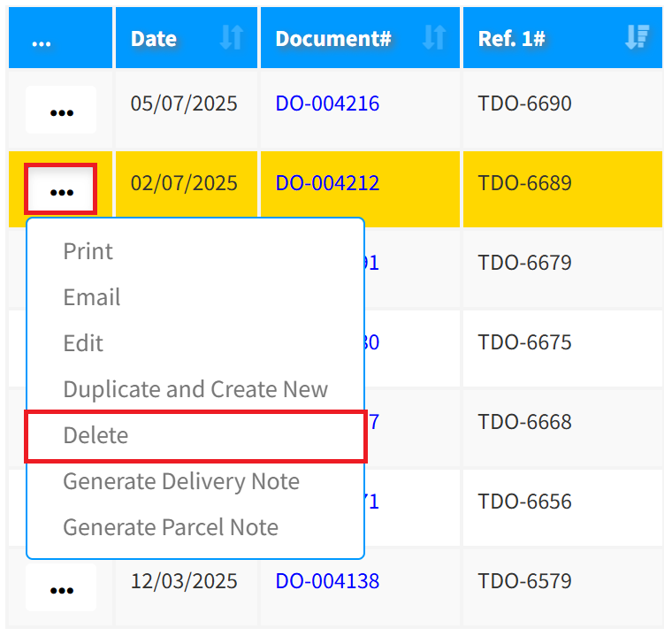The image size is (672, 636).
Task: Select Generate Delivery Note menu entry
Action: pos(181,481)
